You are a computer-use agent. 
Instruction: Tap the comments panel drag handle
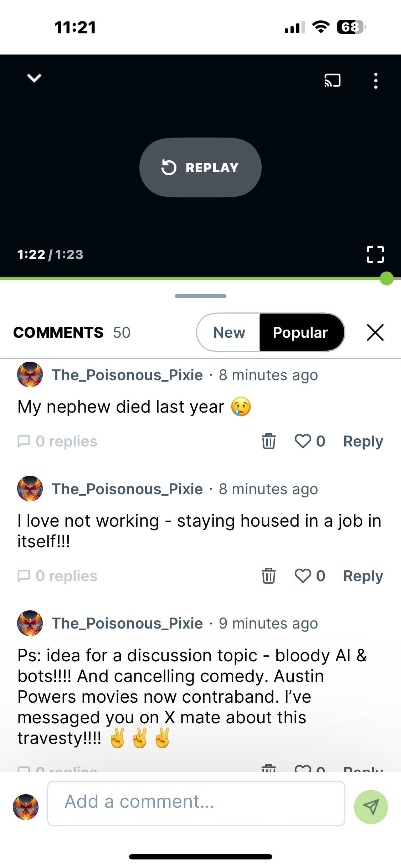(x=200, y=296)
